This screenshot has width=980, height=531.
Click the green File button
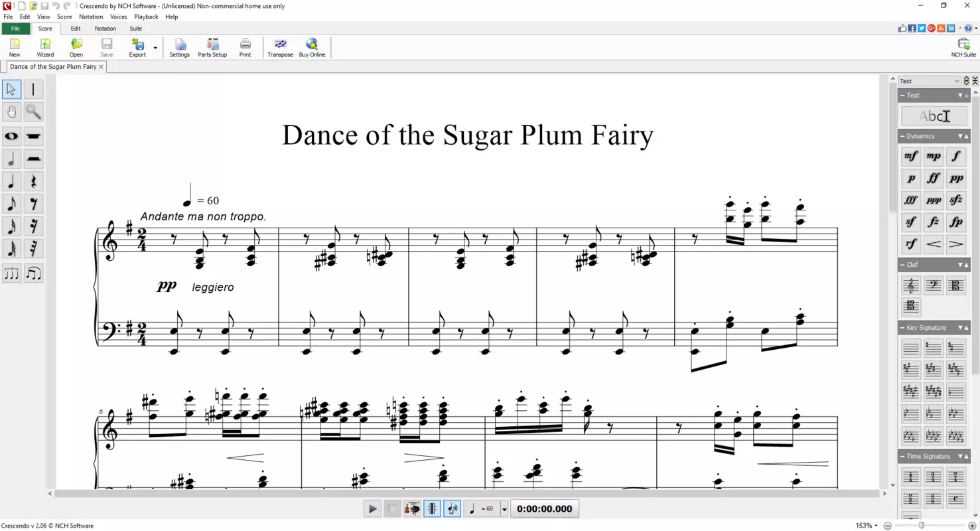pos(15,29)
